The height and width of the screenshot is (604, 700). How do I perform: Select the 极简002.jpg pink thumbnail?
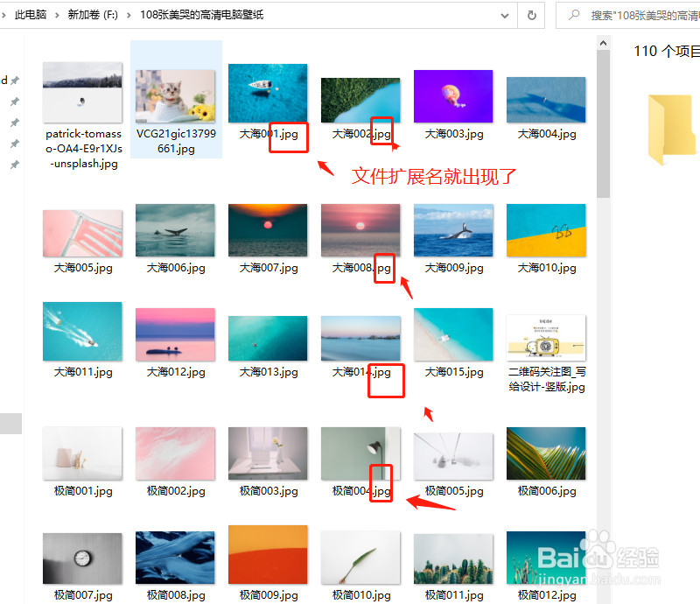tap(175, 453)
